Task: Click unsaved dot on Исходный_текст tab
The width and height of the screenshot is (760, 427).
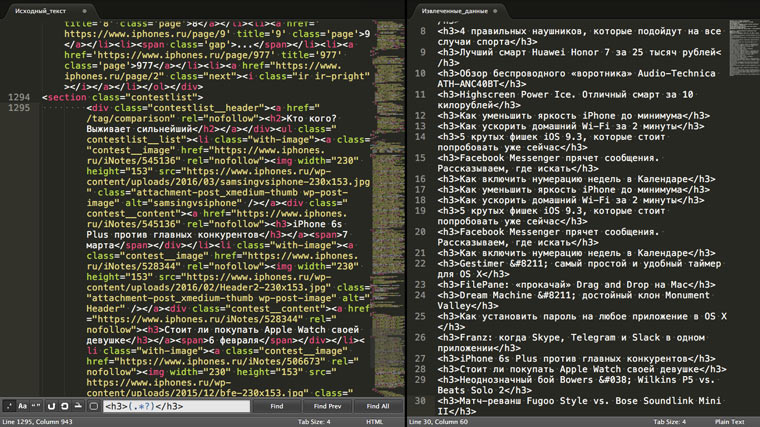Action: pyautogui.click(x=86, y=9)
